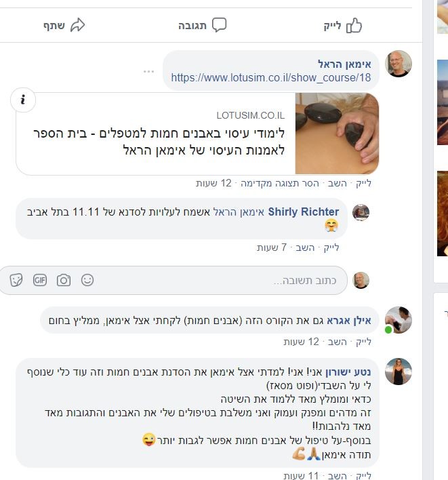Open Shirly Richter's profile name link
The width and height of the screenshot is (448, 480).
303,212
